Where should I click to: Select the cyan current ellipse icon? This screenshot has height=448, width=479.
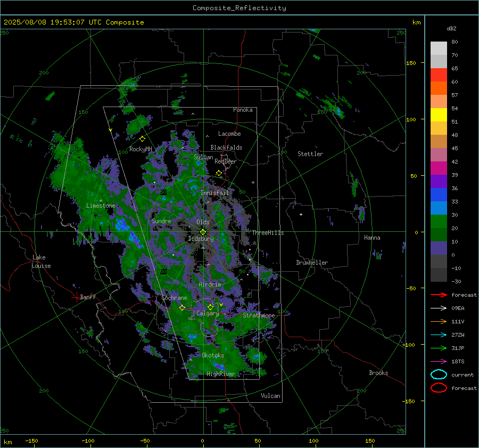(x=439, y=374)
